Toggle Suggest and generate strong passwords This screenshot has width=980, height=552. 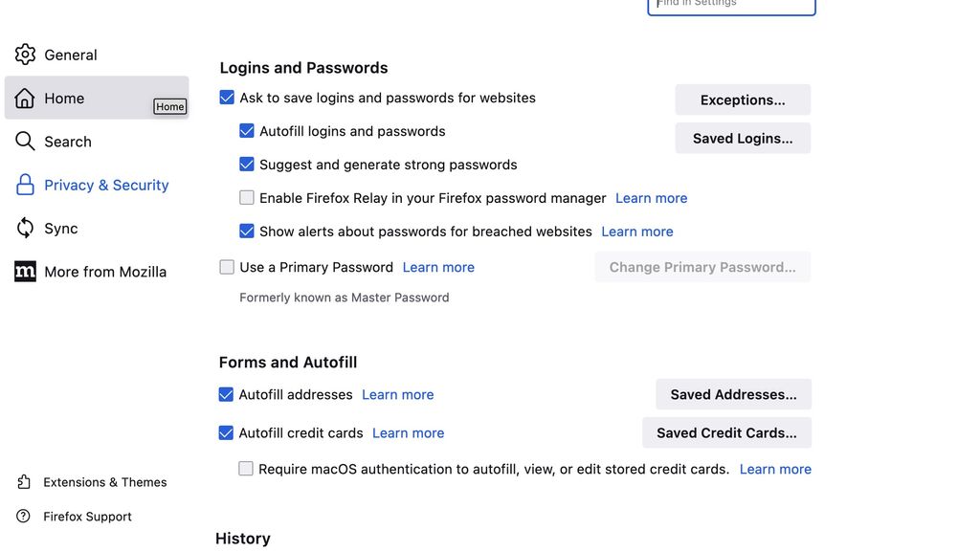click(247, 164)
